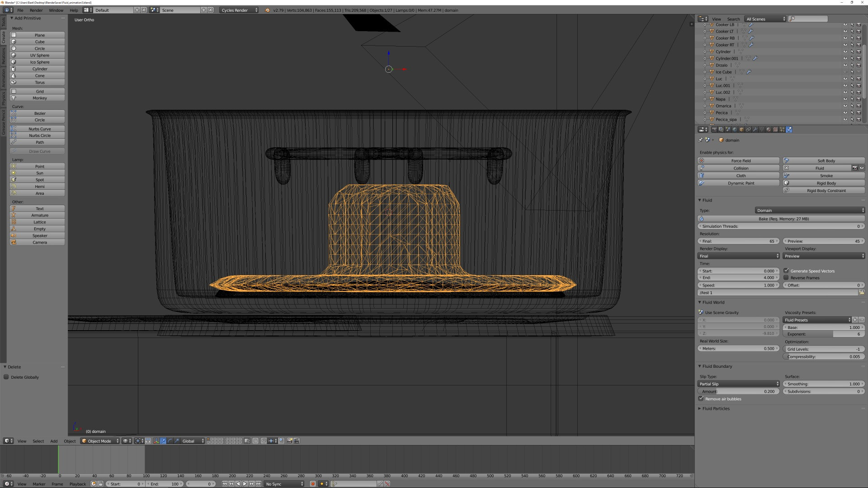Enable Collision physics for domain
This screenshot has width=868, height=488.
click(x=739, y=168)
